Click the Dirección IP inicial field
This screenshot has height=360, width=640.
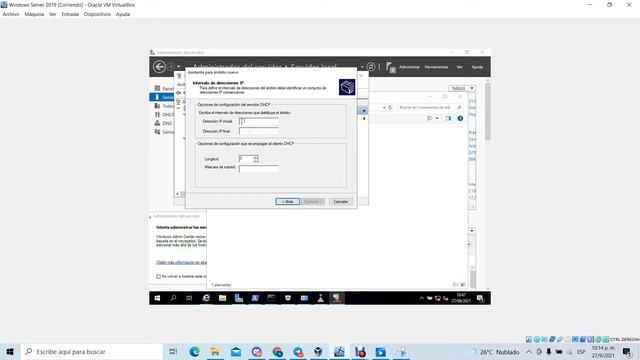click(259, 121)
